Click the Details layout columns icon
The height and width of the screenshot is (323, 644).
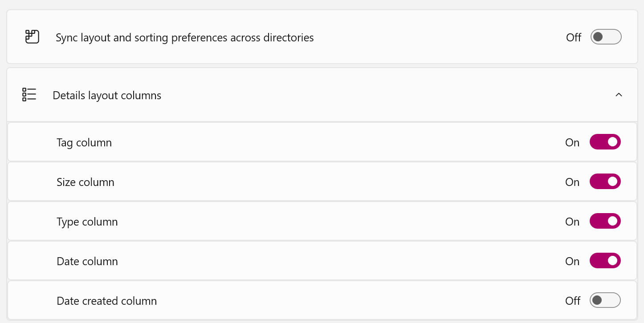tap(29, 95)
